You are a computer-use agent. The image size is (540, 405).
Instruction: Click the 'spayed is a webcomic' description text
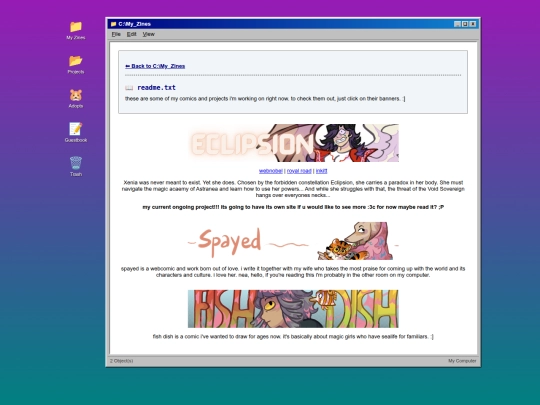point(293,272)
